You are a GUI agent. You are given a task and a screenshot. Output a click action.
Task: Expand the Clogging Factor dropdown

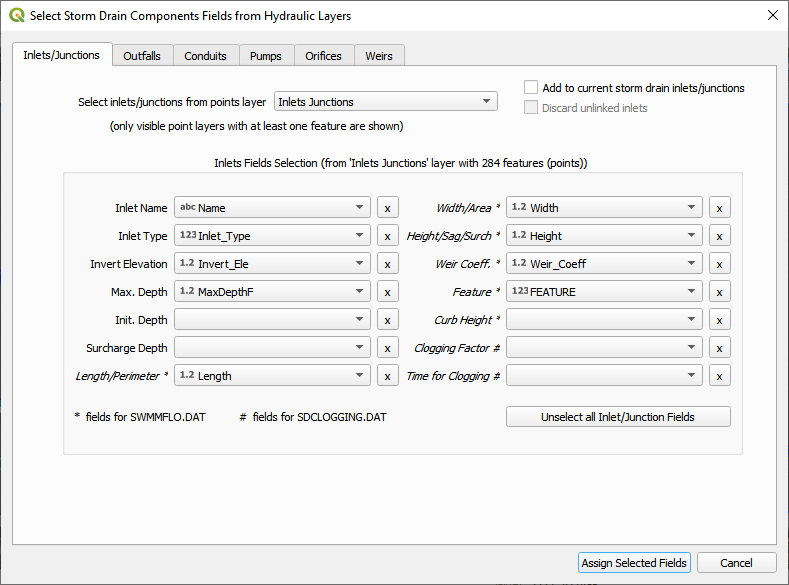pos(604,348)
